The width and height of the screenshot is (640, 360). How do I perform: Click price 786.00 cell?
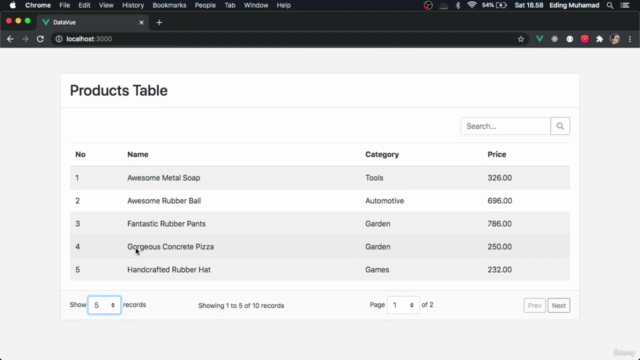click(500, 224)
